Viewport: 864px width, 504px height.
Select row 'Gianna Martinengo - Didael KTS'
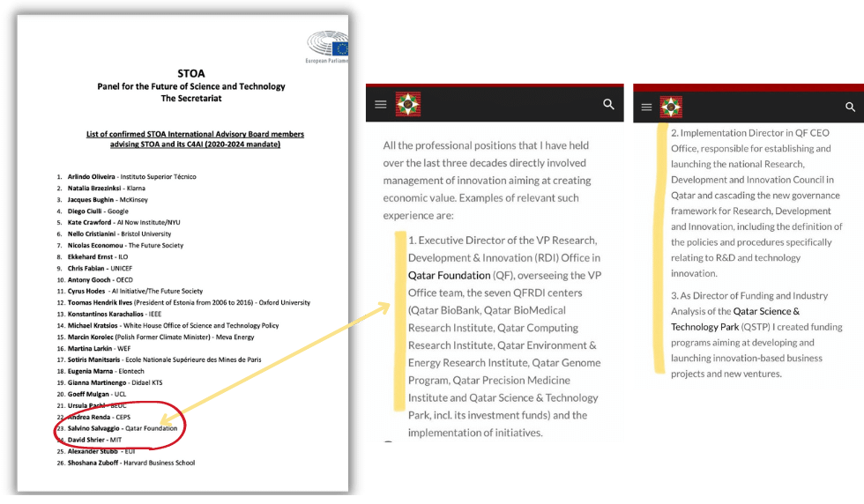(109, 382)
